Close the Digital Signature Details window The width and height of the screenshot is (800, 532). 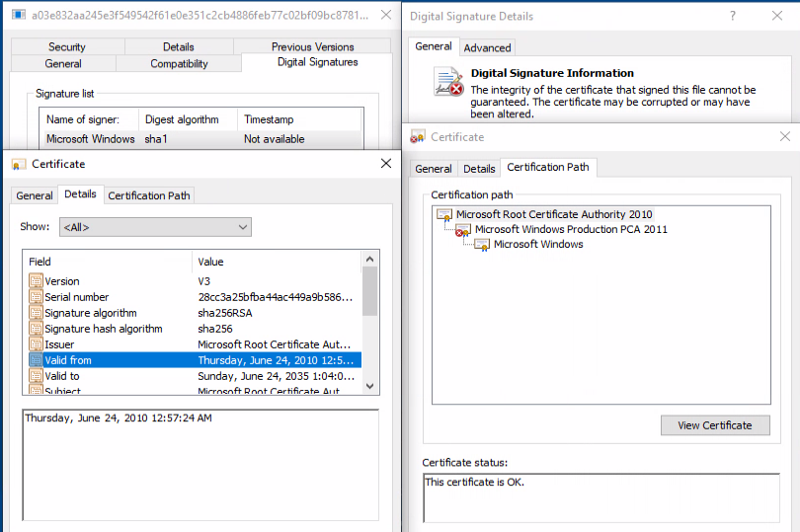tap(777, 16)
